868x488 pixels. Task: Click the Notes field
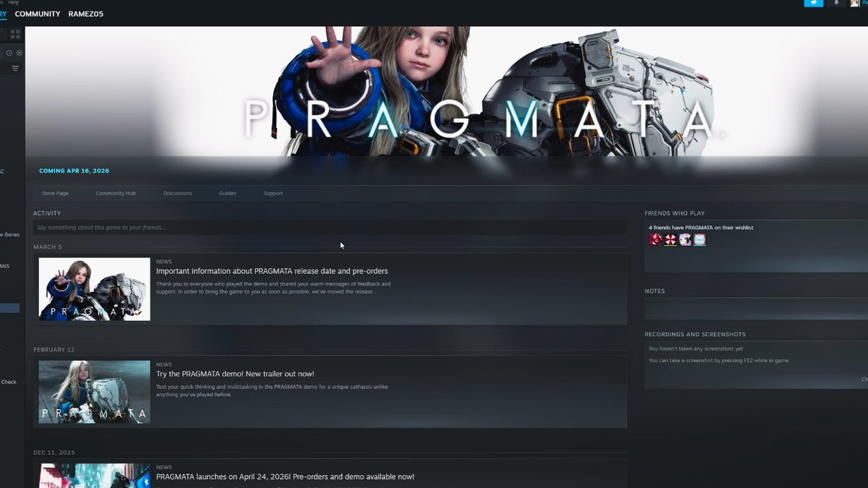coord(756,309)
